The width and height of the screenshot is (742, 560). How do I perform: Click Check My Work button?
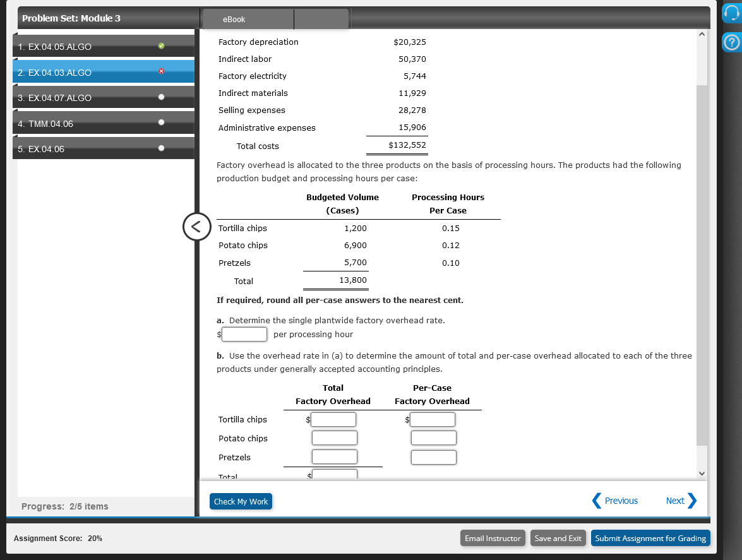pyautogui.click(x=241, y=501)
